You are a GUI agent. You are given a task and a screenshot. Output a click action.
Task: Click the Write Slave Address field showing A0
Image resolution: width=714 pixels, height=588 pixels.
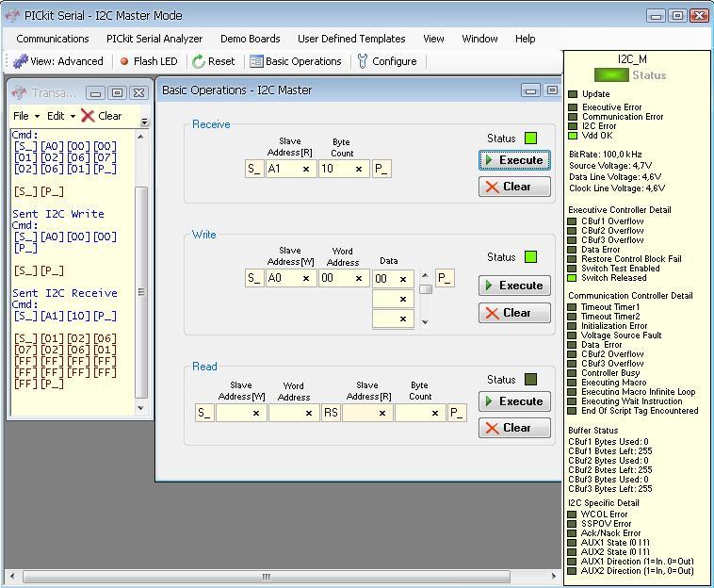click(291, 278)
